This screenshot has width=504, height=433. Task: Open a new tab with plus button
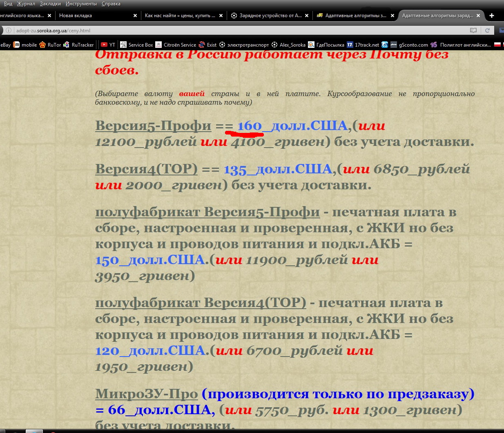coord(492,16)
